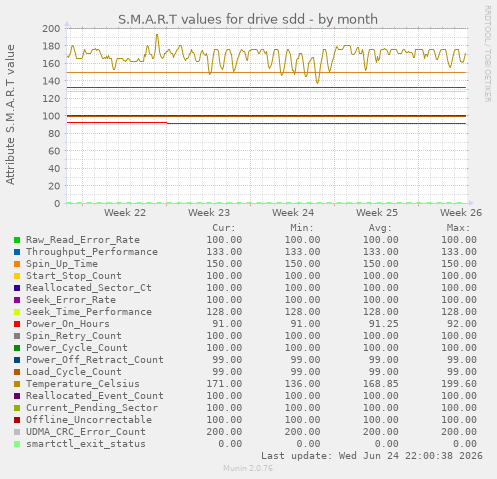The height and width of the screenshot is (479, 497).
Task: Click Seek_Time_Performance current value 128.00
Action: (x=224, y=312)
